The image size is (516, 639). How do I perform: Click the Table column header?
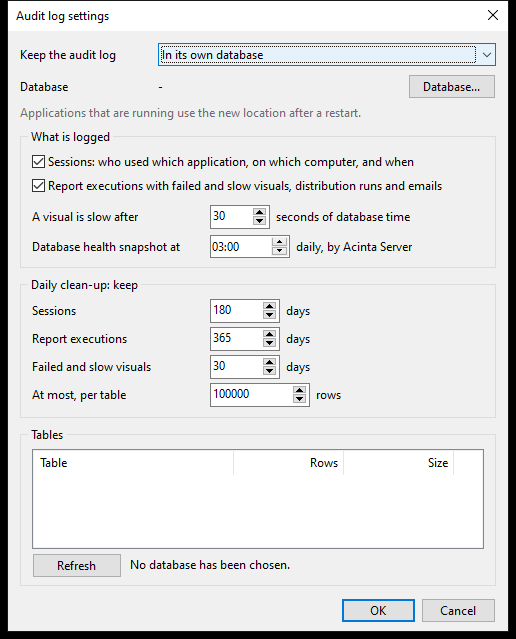tap(133, 463)
